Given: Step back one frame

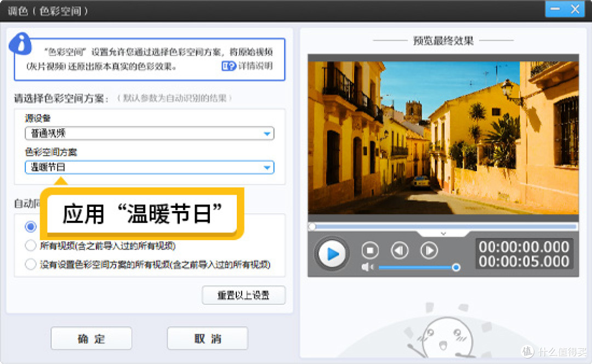Looking at the screenshot, I should (400, 250).
